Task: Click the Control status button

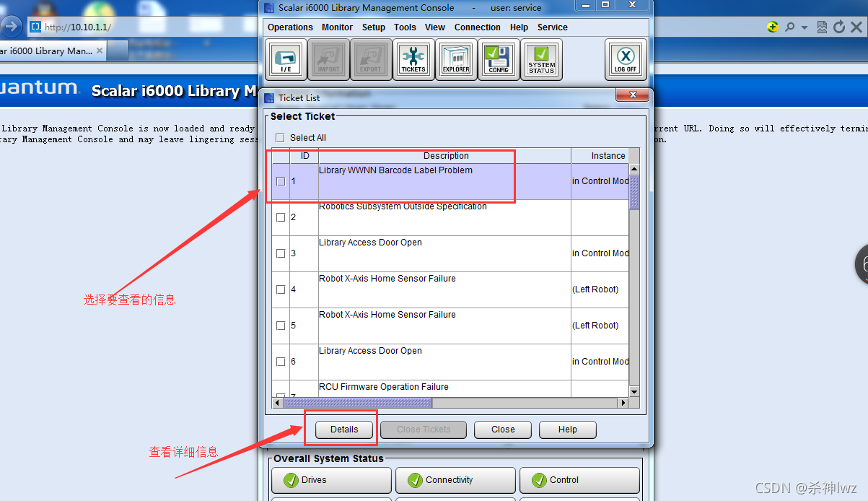Action: coord(579,480)
